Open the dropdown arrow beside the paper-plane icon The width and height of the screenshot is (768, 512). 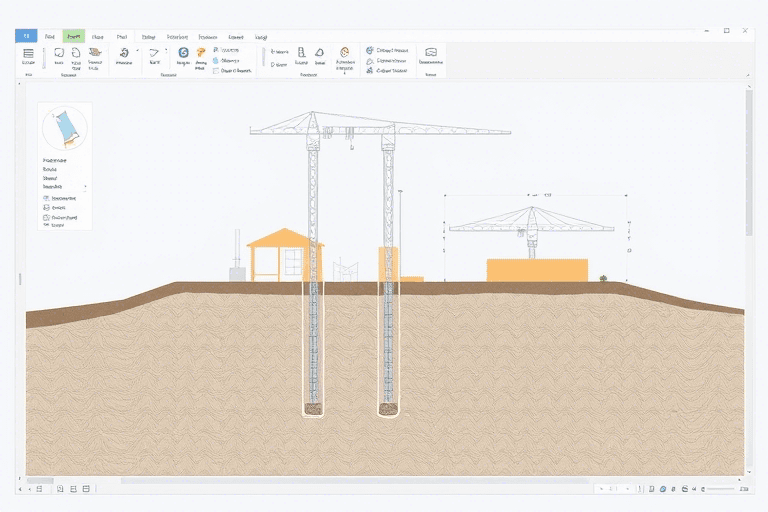pyautogui.click(x=167, y=50)
